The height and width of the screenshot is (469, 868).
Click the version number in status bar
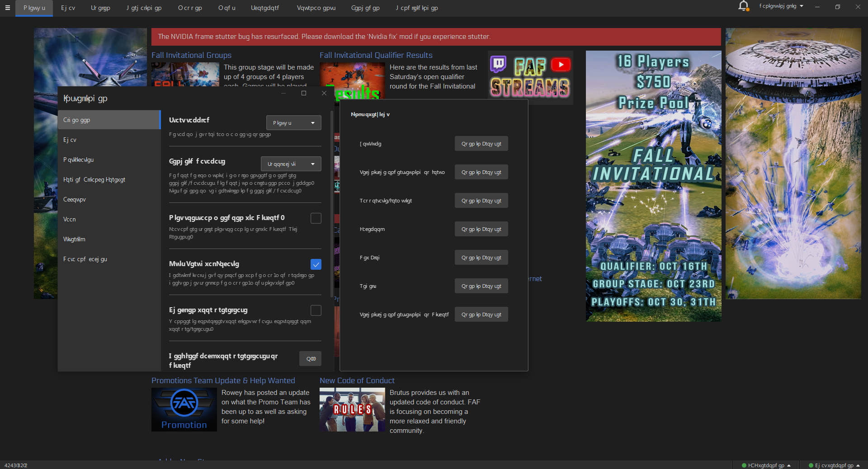16,465
